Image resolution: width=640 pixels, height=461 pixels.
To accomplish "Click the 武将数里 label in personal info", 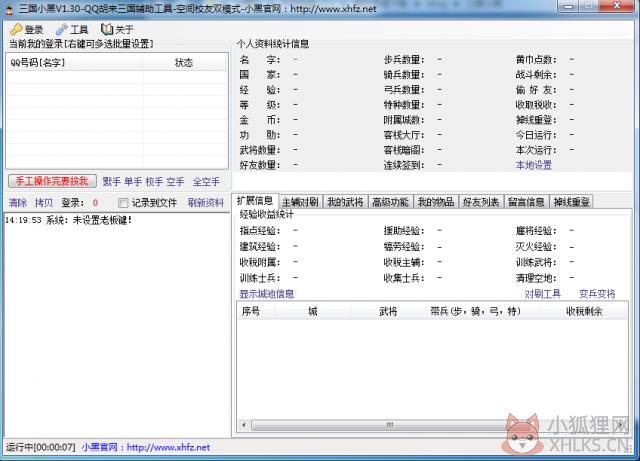I will pos(260,150).
